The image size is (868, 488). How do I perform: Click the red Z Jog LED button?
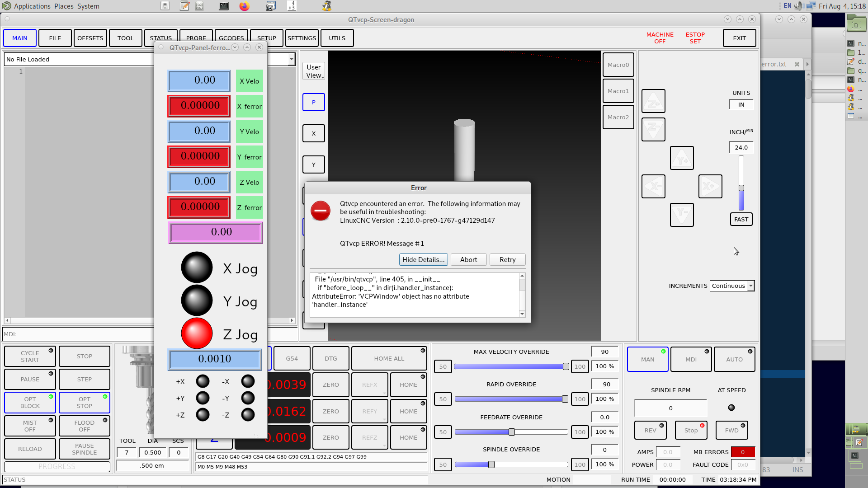click(x=197, y=333)
